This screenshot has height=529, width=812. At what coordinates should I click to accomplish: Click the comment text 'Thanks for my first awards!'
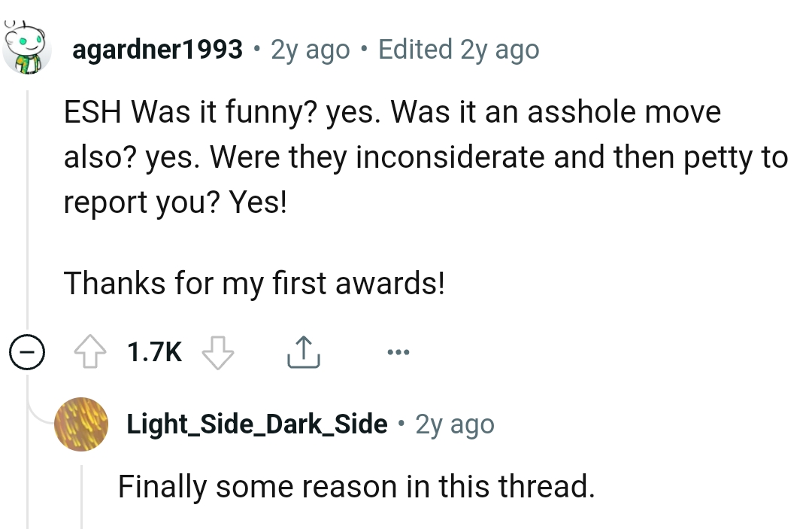[x=253, y=284]
